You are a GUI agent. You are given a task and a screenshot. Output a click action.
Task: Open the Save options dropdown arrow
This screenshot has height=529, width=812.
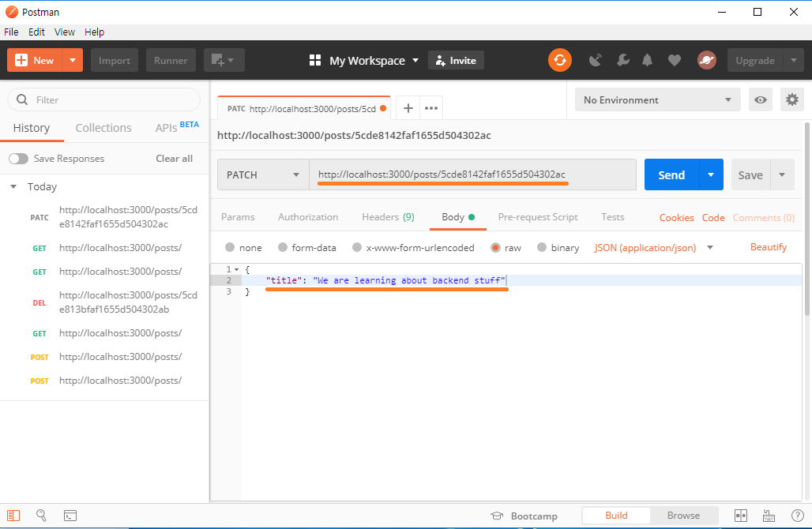click(x=783, y=175)
